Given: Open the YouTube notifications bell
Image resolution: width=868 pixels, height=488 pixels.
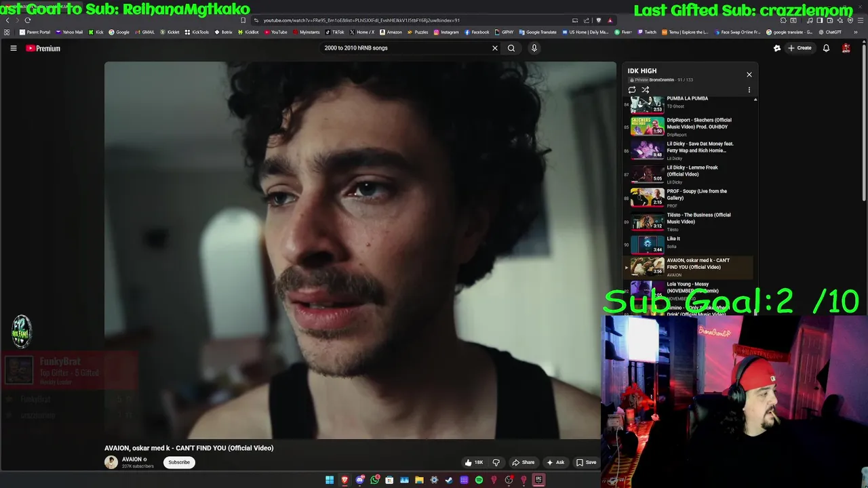Looking at the screenshot, I should [x=826, y=48].
